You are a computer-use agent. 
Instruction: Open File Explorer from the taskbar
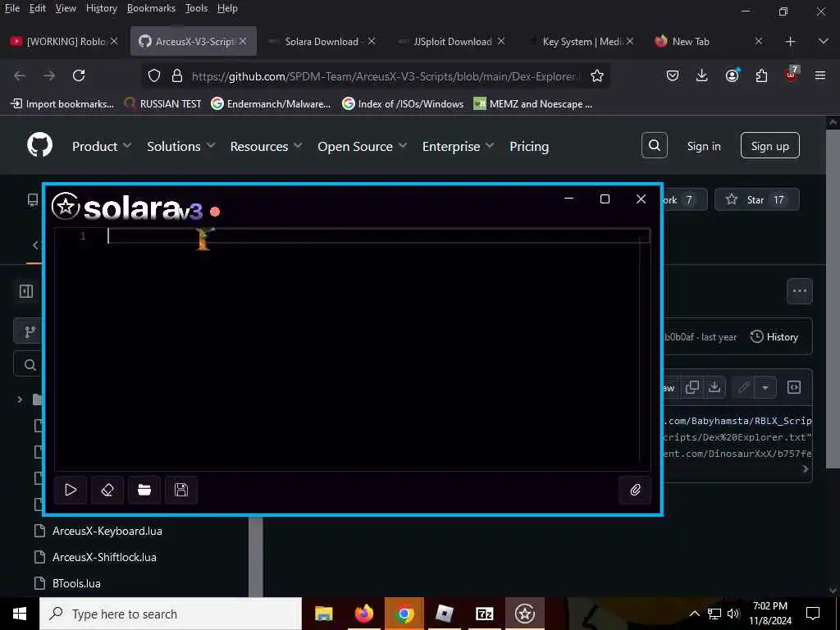pos(323,614)
